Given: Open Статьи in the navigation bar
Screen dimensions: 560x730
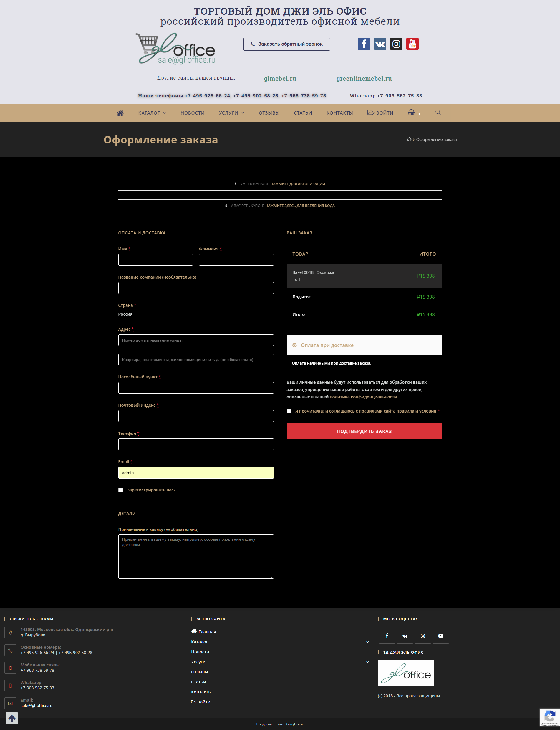Looking at the screenshot, I should pos(303,113).
